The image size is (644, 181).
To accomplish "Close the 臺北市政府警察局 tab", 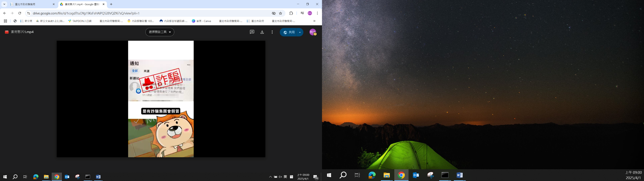I will click(54, 4).
